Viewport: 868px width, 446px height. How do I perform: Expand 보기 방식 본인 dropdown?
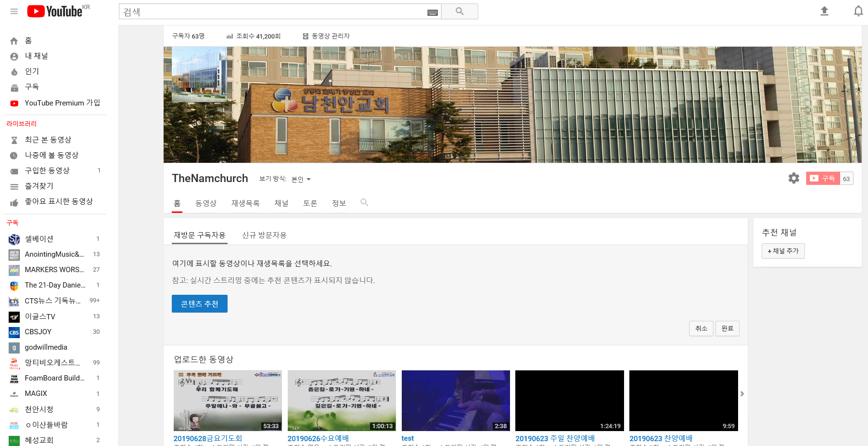coord(301,179)
